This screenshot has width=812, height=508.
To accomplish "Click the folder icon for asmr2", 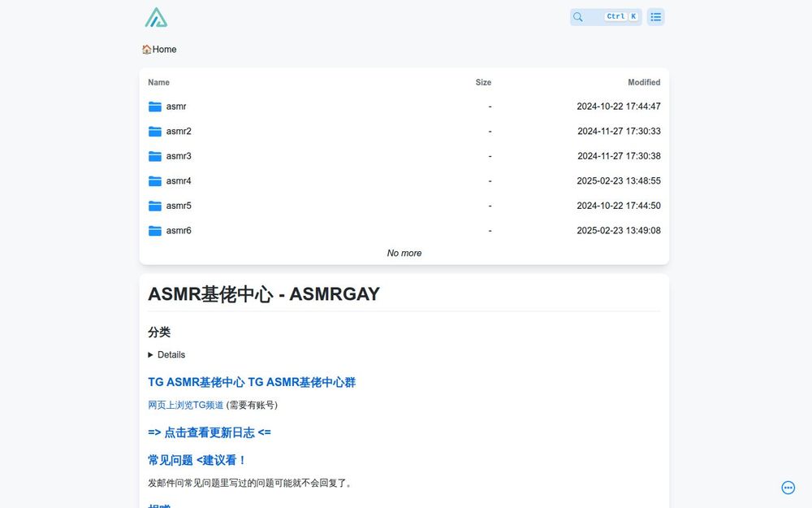I will (155, 131).
